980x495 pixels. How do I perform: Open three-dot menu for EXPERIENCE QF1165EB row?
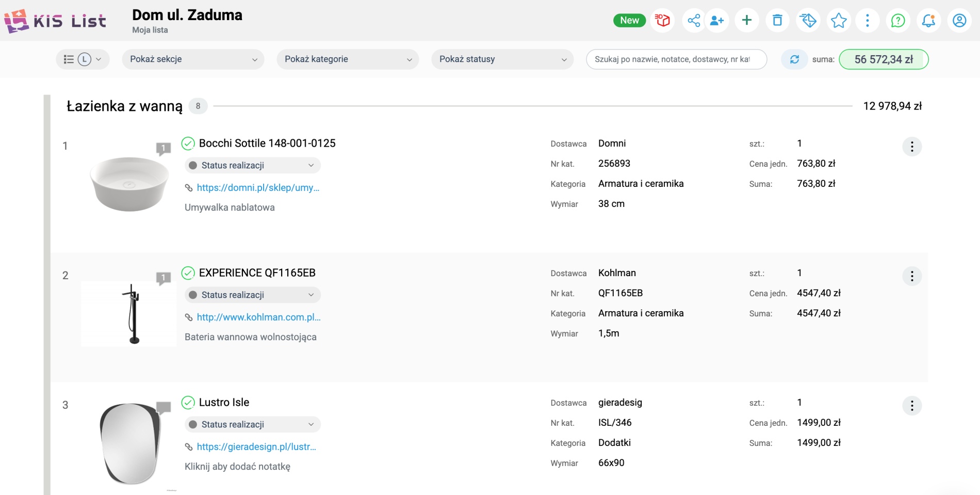tap(911, 276)
